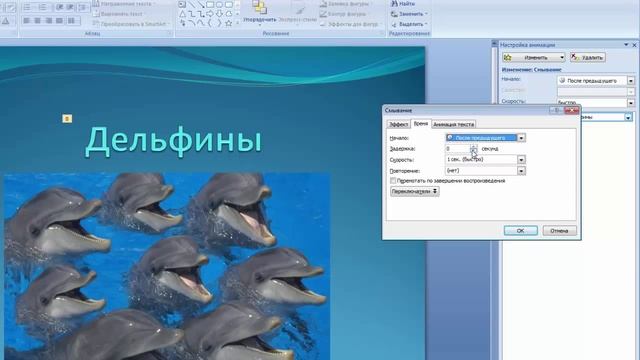Click the Задержка delay input field
The image size is (640, 360).
(x=458, y=149)
